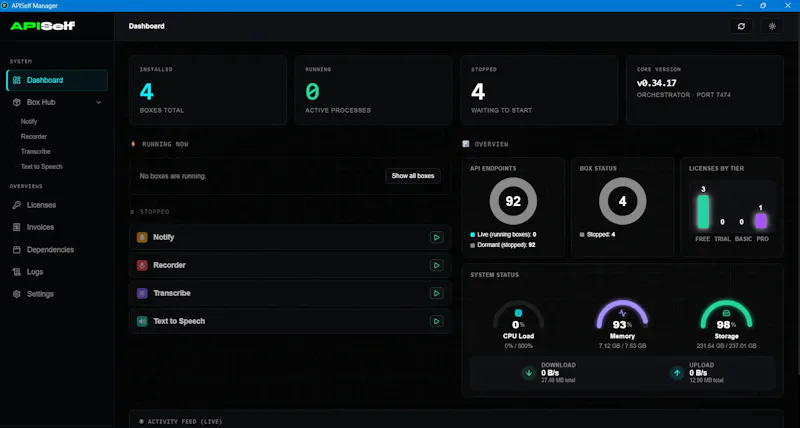
Task: Start the Recorder box with its play button
Action: point(436,265)
